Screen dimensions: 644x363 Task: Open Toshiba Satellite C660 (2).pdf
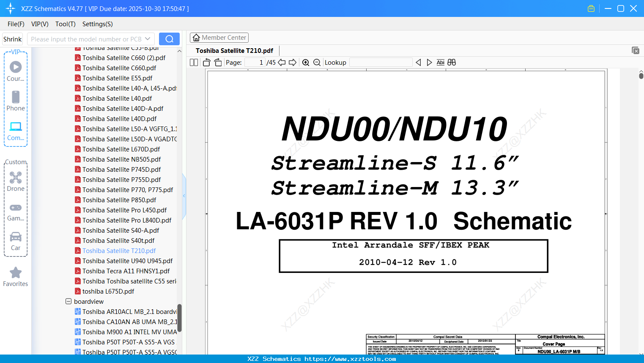point(120,58)
